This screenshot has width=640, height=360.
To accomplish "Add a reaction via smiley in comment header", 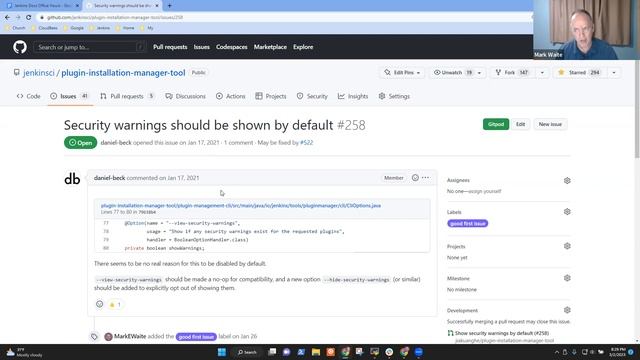I will [415, 178].
